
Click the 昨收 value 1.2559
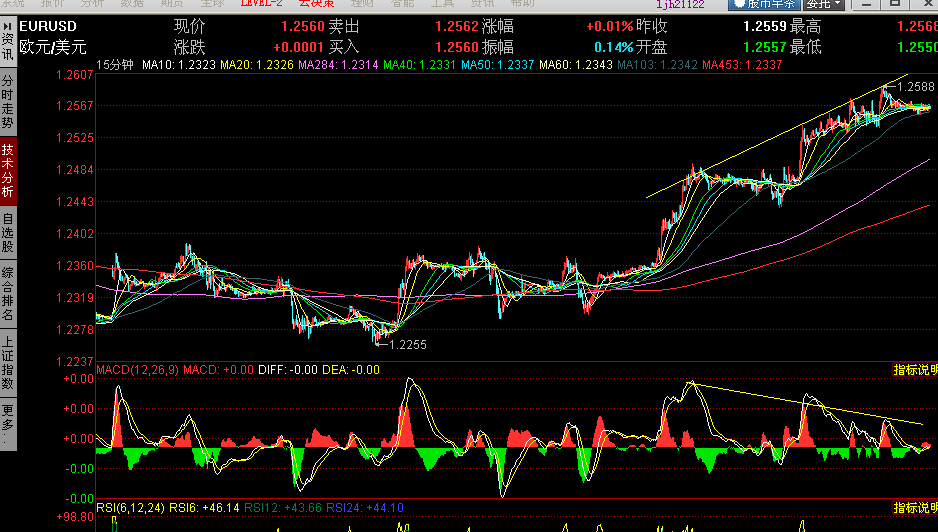pos(765,26)
